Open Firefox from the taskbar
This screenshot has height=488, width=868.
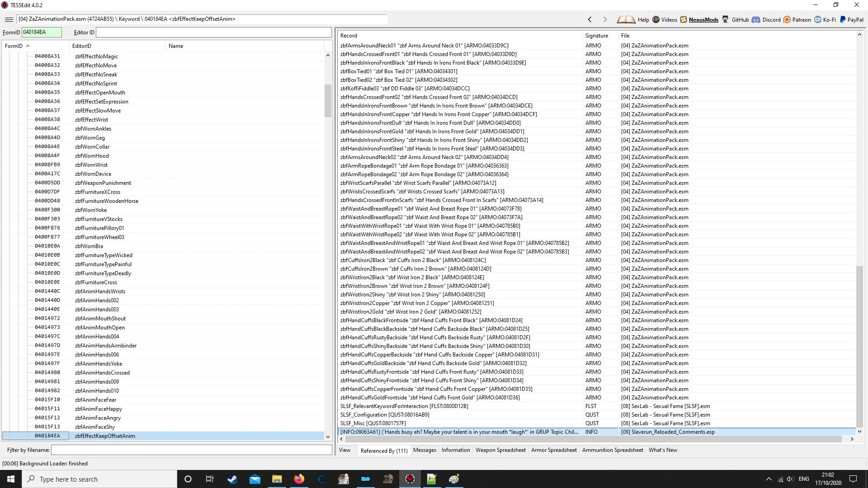coord(299,479)
